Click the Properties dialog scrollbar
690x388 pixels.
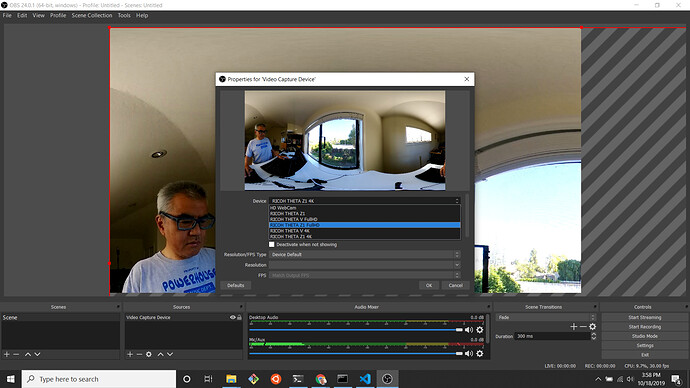click(x=466, y=216)
